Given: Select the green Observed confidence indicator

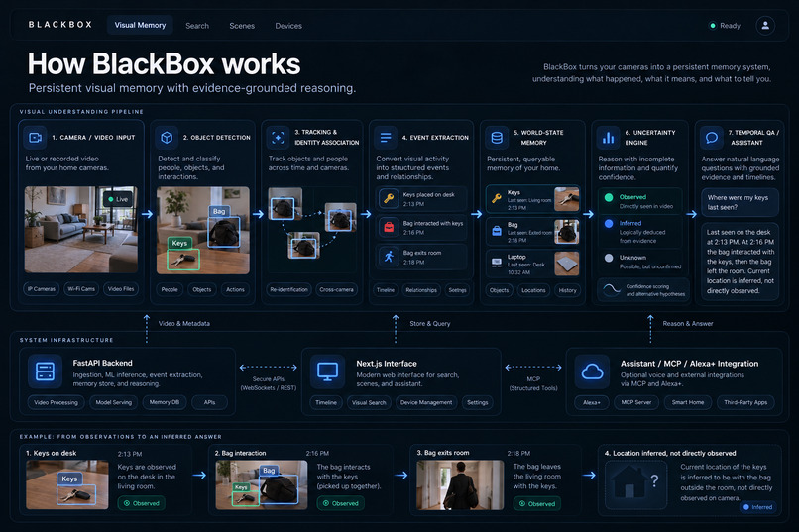Looking at the screenshot, I should (609, 197).
